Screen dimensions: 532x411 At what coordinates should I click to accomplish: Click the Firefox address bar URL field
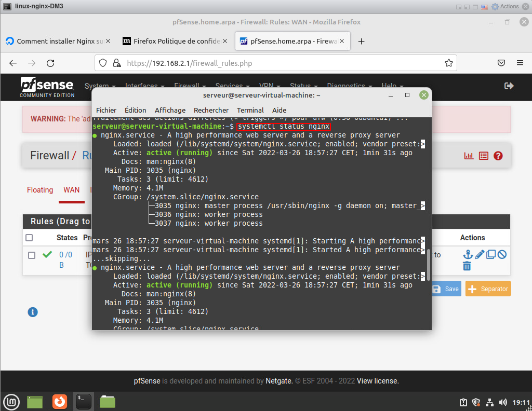281,63
